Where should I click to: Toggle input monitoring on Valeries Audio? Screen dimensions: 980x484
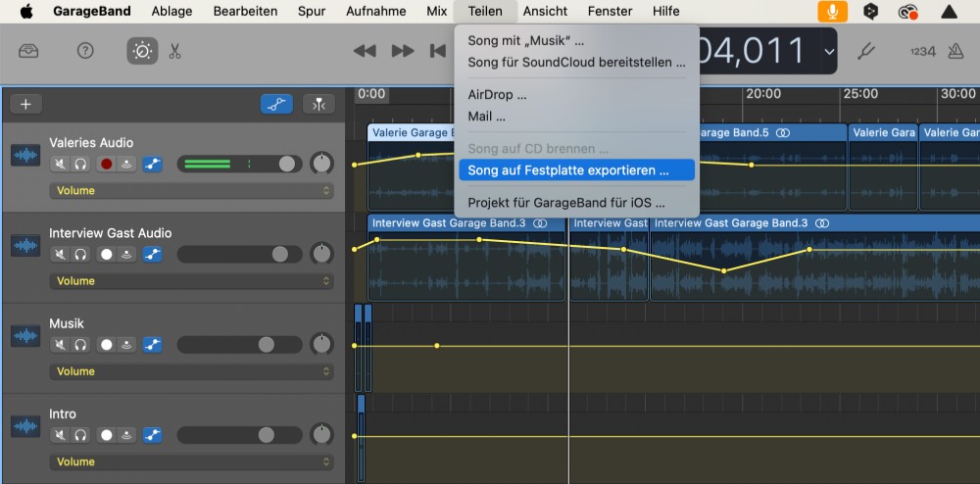click(x=126, y=165)
